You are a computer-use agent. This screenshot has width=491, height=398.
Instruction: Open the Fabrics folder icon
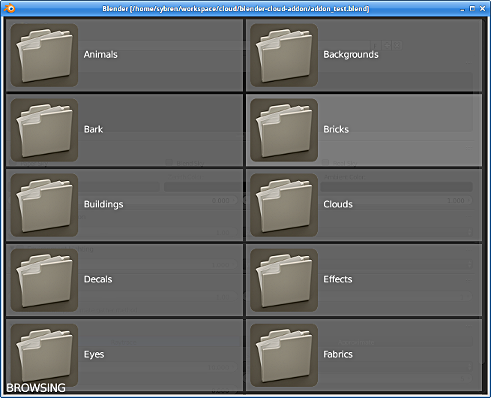point(284,355)
